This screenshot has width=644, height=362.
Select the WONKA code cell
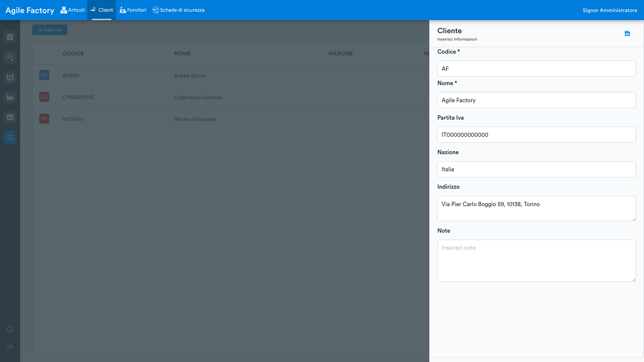(x=73, y=119)
